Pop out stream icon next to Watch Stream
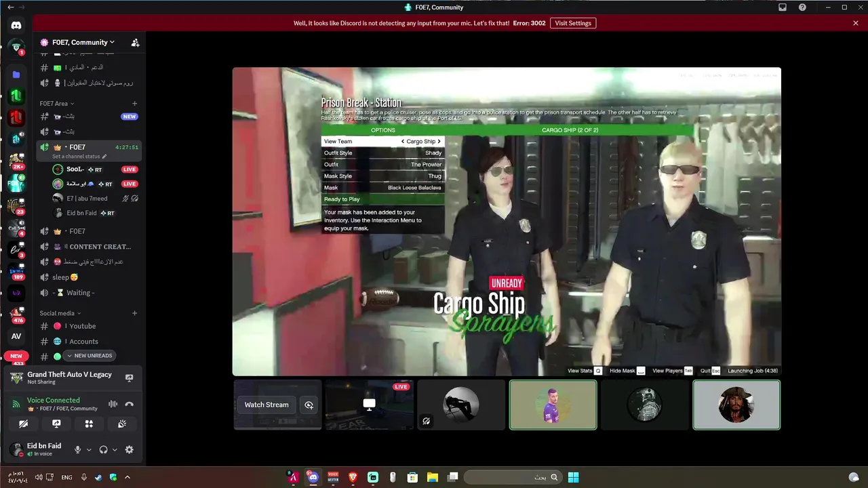Screen dimensions: 868x488 [309, 405]
